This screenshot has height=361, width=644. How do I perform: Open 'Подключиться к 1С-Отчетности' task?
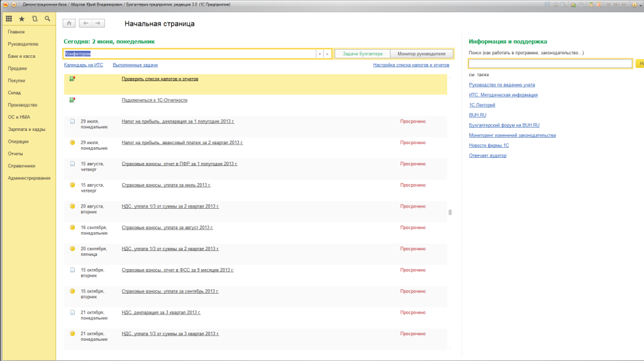(x=155, y=100)
